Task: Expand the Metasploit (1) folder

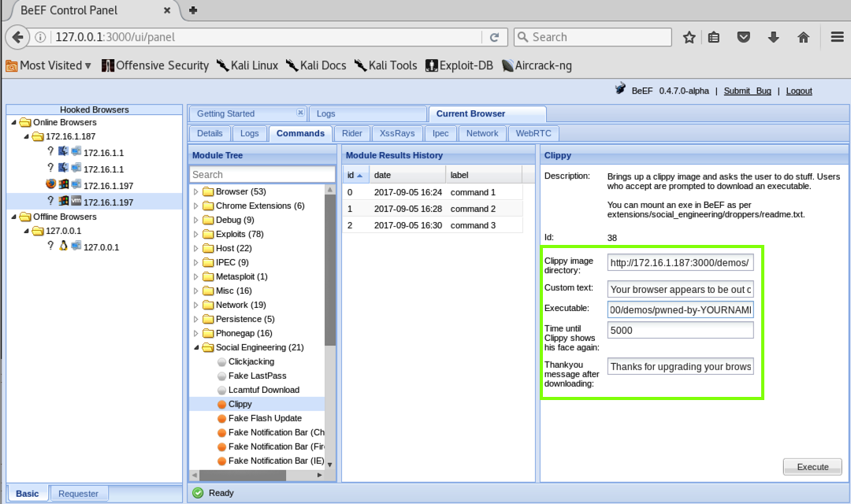Action: [196, 276]
